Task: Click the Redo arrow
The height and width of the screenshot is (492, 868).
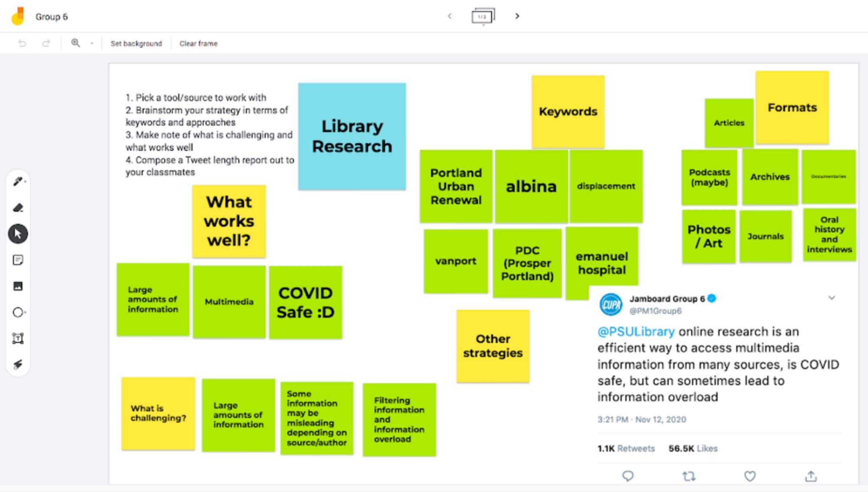Action: click(46, 43)
